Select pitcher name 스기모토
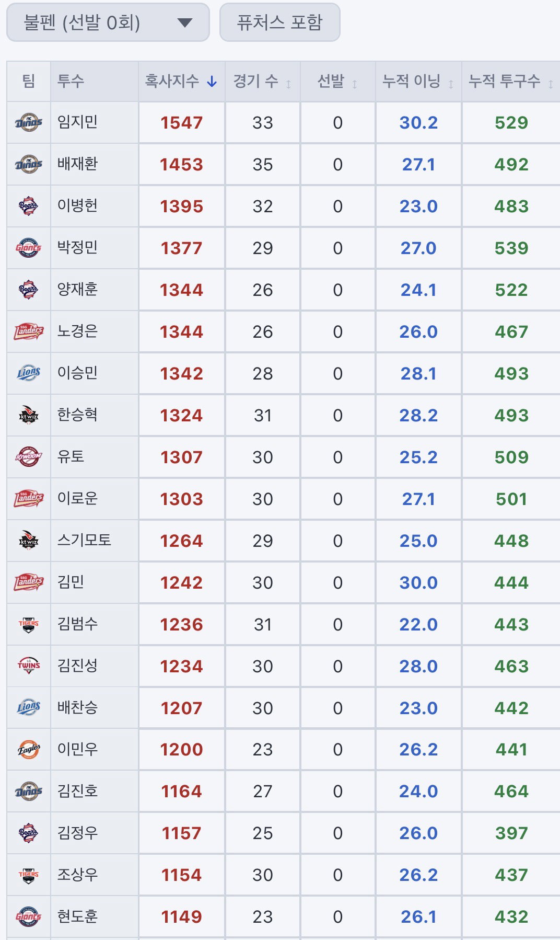Screen dimensions: 560x940 tap(84, 540)
